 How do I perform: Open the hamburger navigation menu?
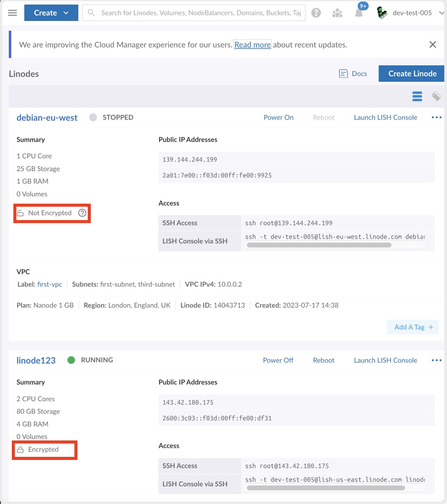[x=12, y=13]
